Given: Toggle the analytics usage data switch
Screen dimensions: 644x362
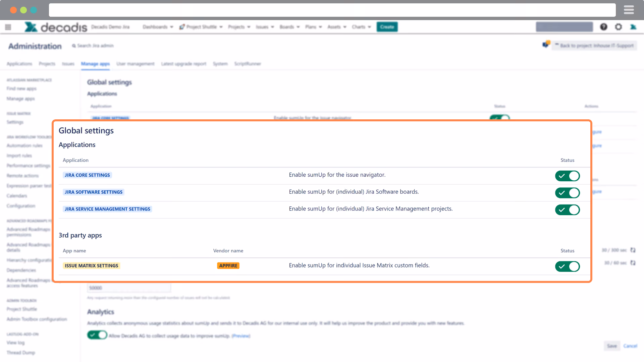Looking at the screenshot, I should tap(97, 335).
